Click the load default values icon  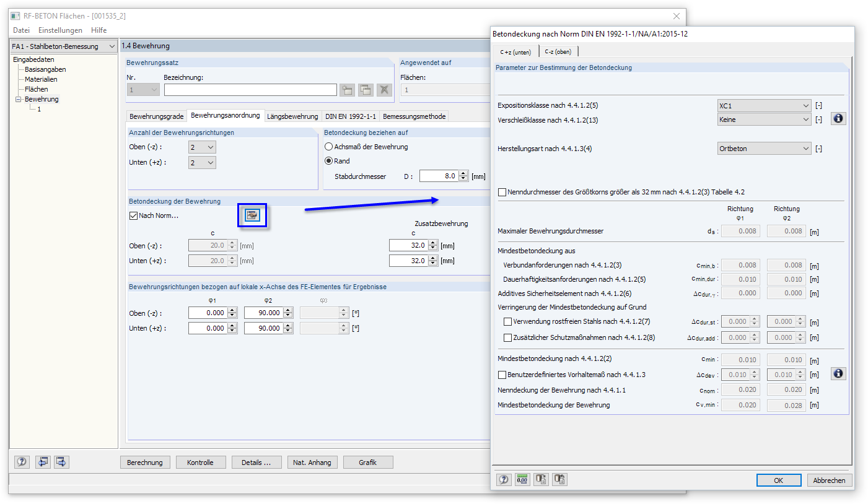[541, 479]
